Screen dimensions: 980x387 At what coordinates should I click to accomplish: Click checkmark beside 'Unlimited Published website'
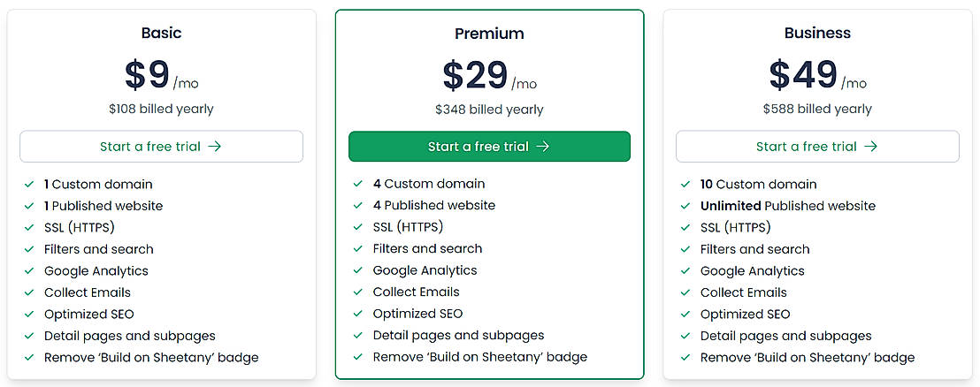[x=685, y=206]
